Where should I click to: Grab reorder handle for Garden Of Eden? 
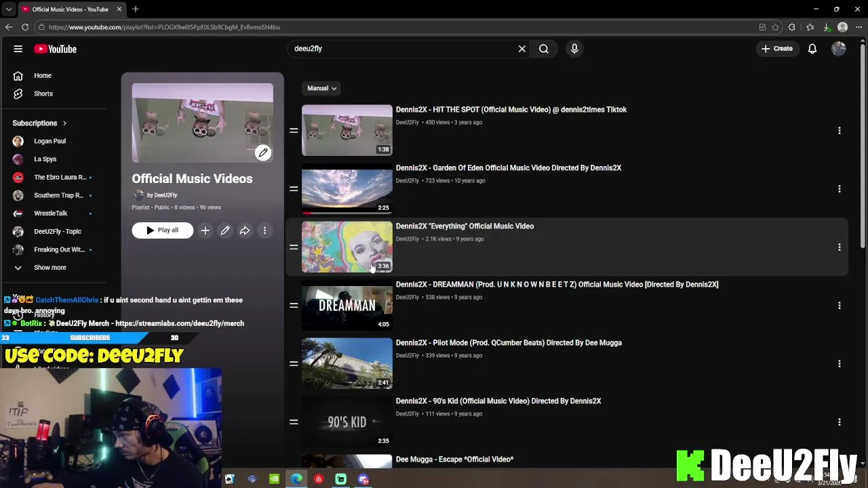tap(294, 188)
